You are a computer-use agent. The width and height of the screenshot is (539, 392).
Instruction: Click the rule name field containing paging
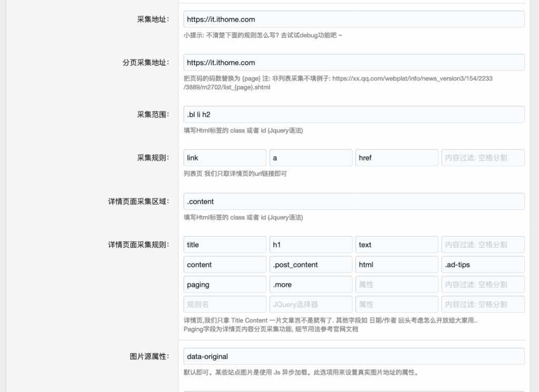pos(225,285)
